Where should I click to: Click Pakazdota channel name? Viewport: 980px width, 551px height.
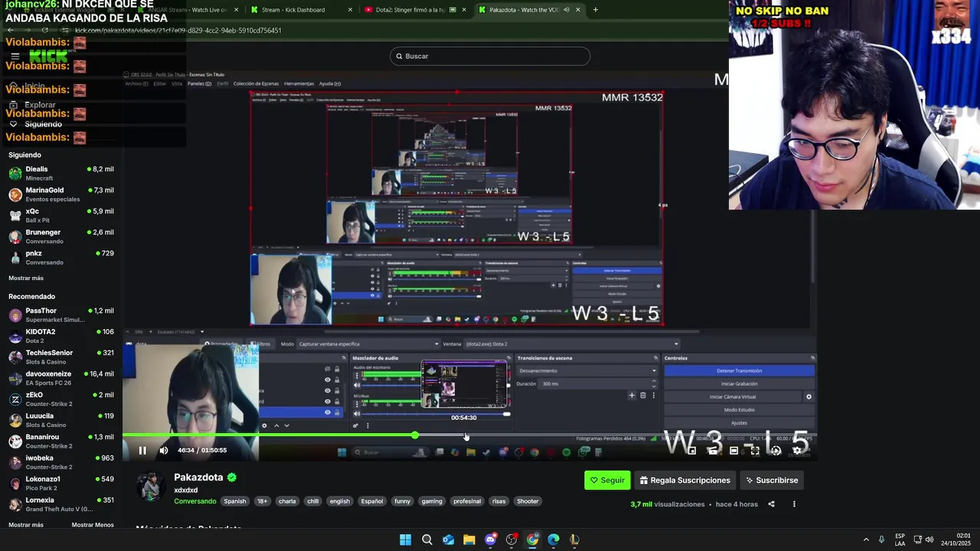click(198, 478)
